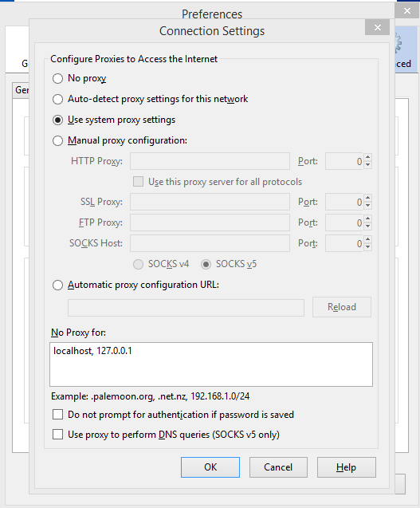Viewport: 420px width, 508px height.
Task: Click the Cancel button
Action: 278,467
